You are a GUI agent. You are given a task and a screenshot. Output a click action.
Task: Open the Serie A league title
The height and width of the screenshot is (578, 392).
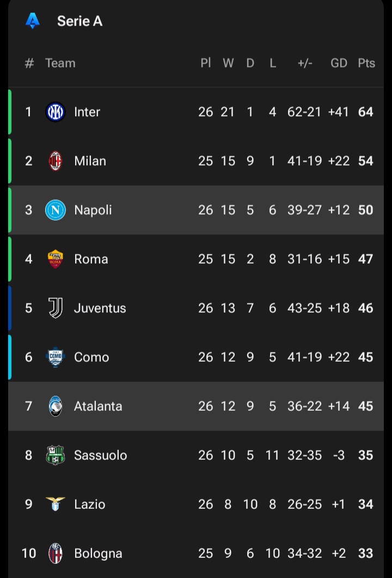tap(79, 21)
